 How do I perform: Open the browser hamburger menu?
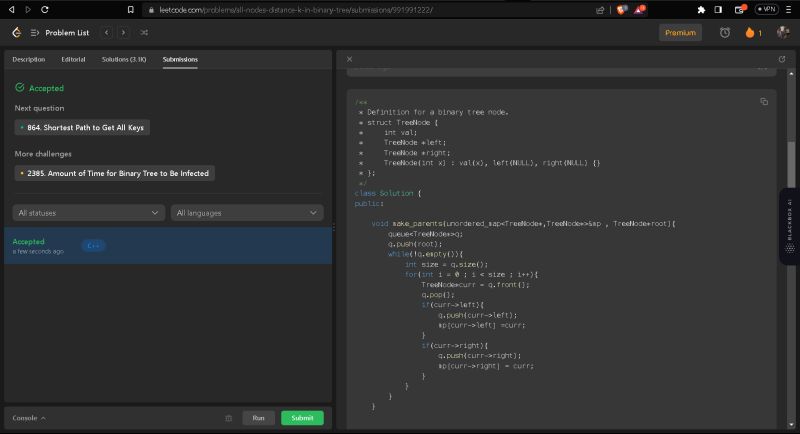click(788, 10)
